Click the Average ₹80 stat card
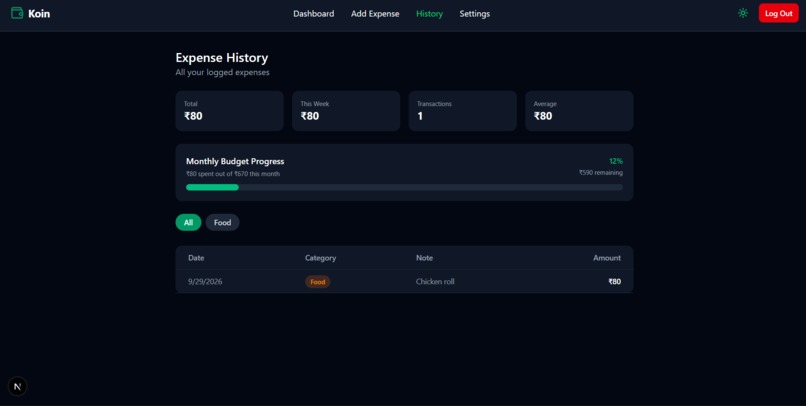Screen dimensions: 806x406 click(x=579, y=111)
